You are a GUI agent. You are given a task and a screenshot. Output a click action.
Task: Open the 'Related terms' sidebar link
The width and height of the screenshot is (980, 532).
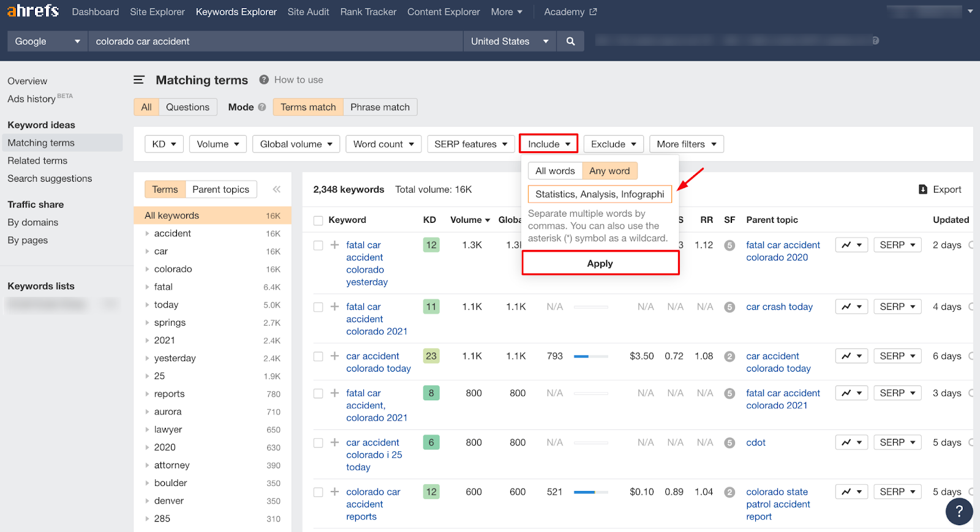37,160
